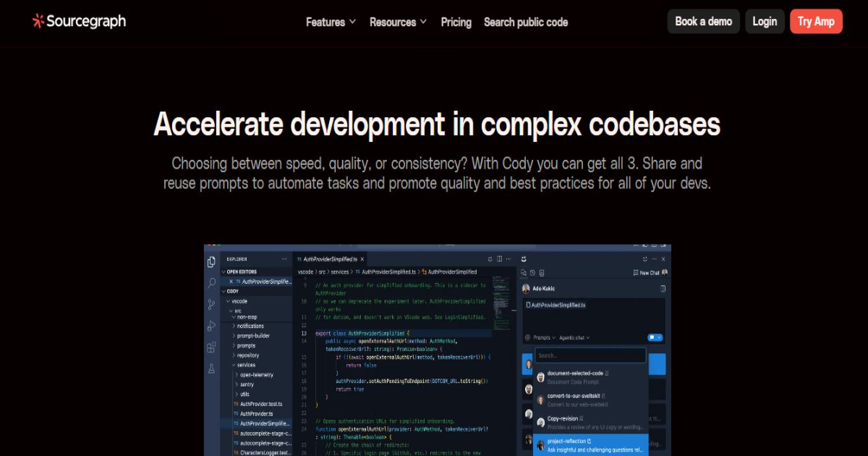Open the Search magnifier in activity bar

[x=211, y=283]
